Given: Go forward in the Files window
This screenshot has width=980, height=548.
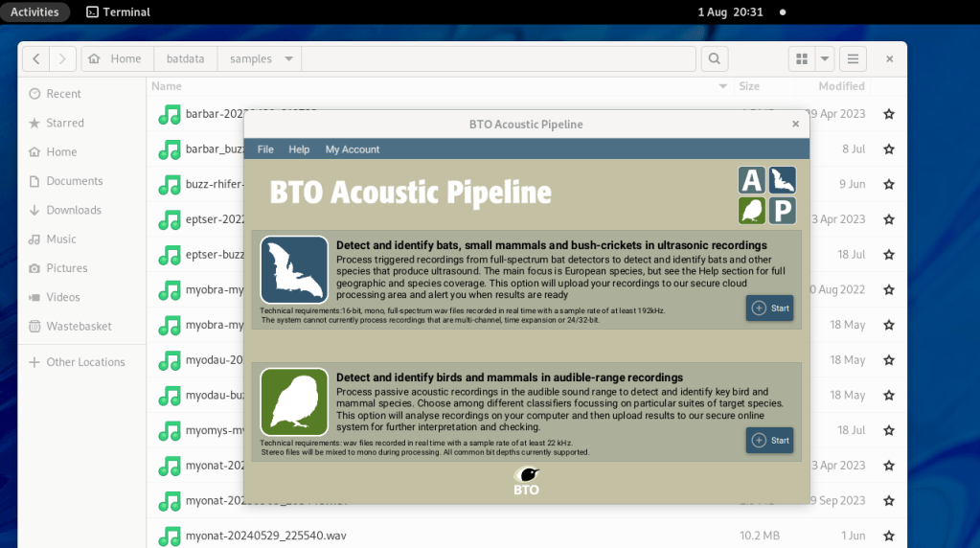Looking at the screenshot, I should (62, 58).
